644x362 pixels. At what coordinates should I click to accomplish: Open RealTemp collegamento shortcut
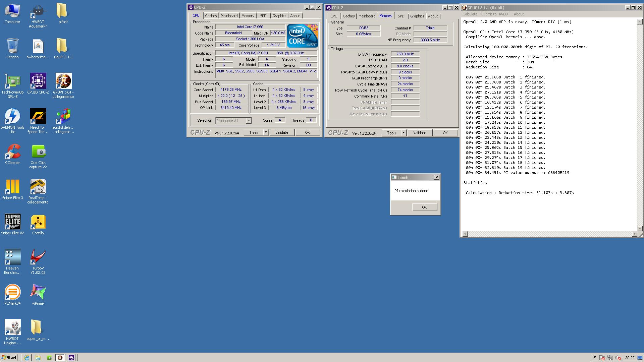pyautogui.click(x=38, y=191)
